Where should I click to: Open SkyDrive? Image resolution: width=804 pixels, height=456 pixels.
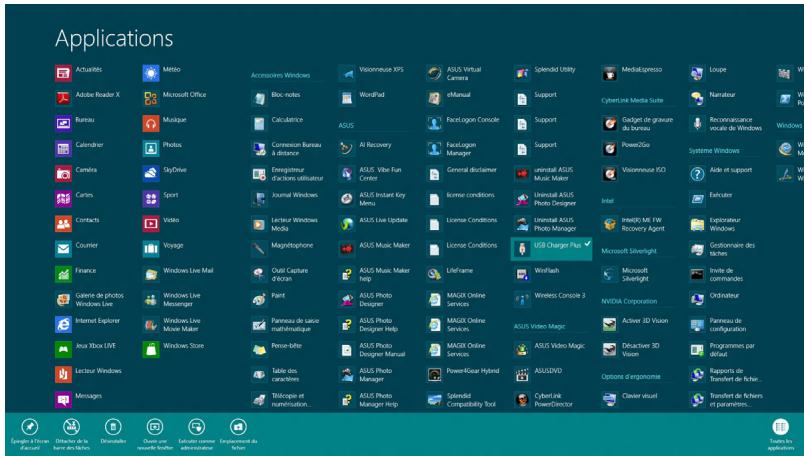click(x=165, y=173)
